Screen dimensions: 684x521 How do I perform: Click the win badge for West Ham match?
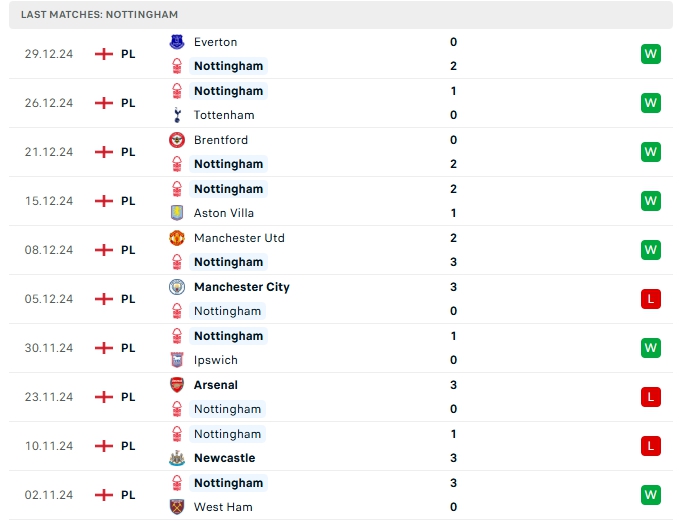(651, 495)
